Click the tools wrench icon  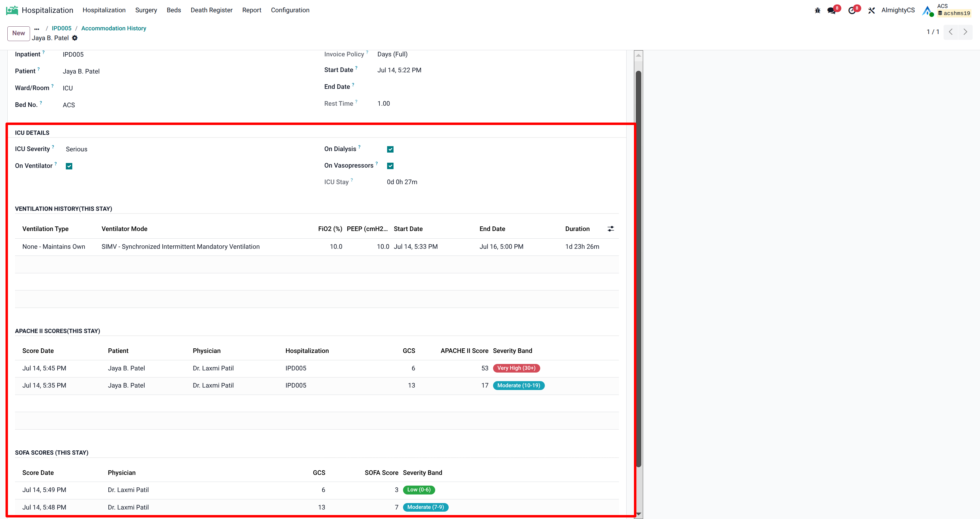[872, 10]
